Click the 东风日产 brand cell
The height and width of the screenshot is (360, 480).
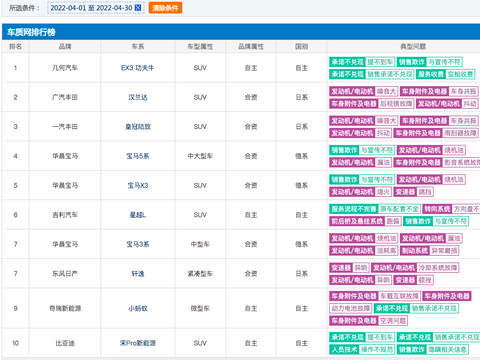[65, 274]
